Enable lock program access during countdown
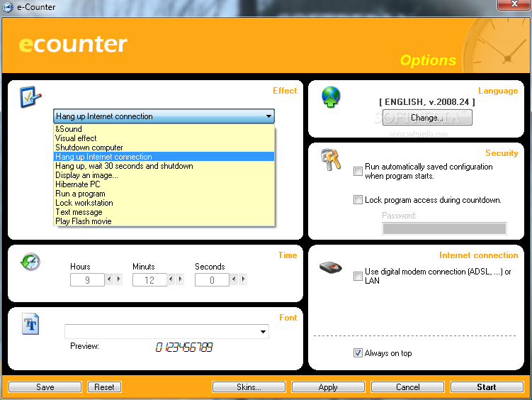This screenshot has width=532, height=400. (x=358, y=200)
